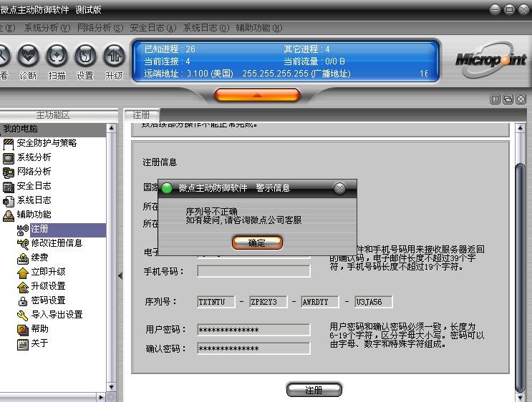Screen dimensions: 532x402
Task: Click sidebar horizontal scrollbar right arrow
Action: click(101, 396)
